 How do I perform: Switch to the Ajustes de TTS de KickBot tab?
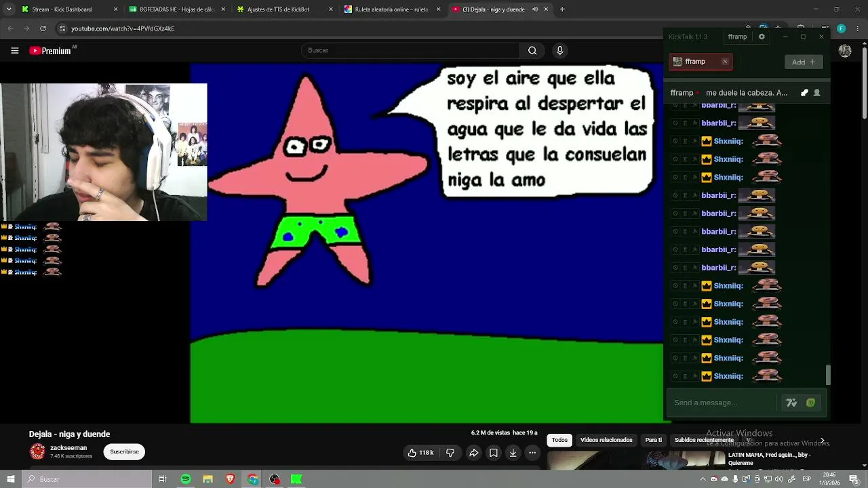coord(283,9)
